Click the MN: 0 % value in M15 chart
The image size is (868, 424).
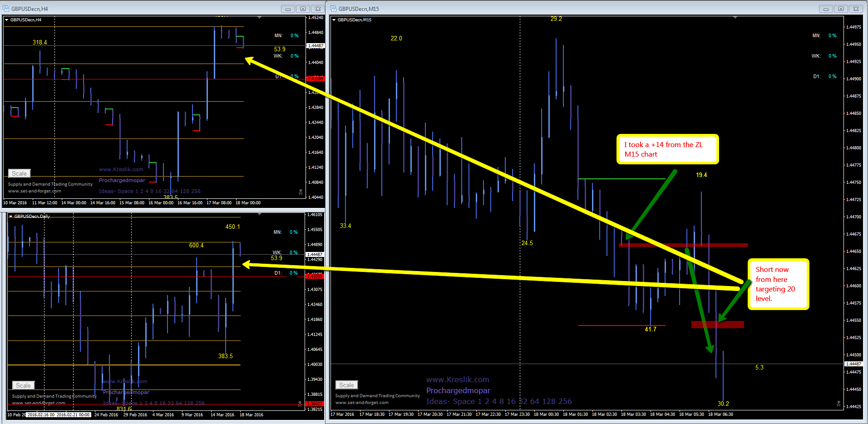tap(833, 35)
